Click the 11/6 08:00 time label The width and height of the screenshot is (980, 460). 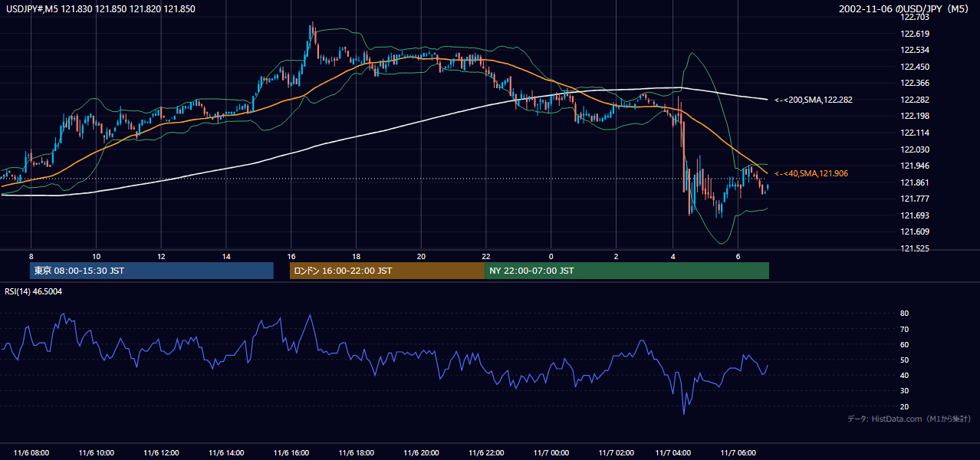pyautogui.click(x=31, y=453)
